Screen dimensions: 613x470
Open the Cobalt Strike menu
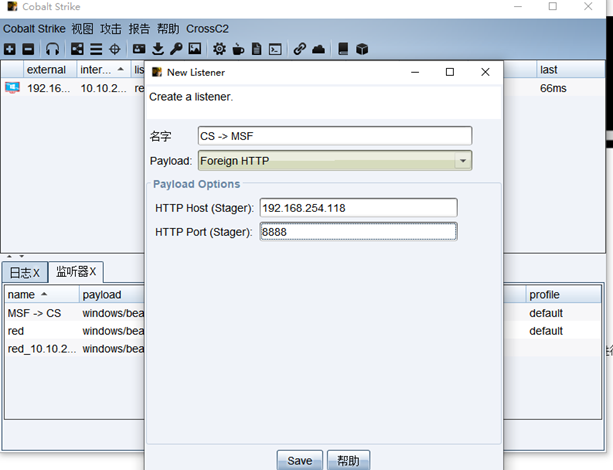pyautogui.click(x=34, y=29)
